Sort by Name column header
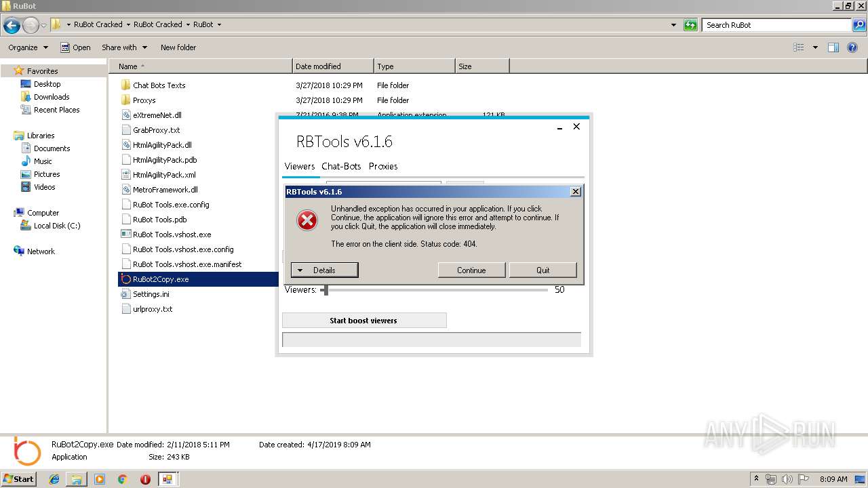Screen dimensions: 868x488 pos(201,66)
